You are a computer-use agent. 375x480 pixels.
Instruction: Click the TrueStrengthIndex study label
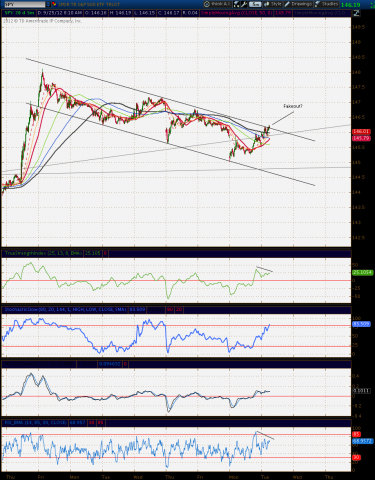tap(43, 253)
